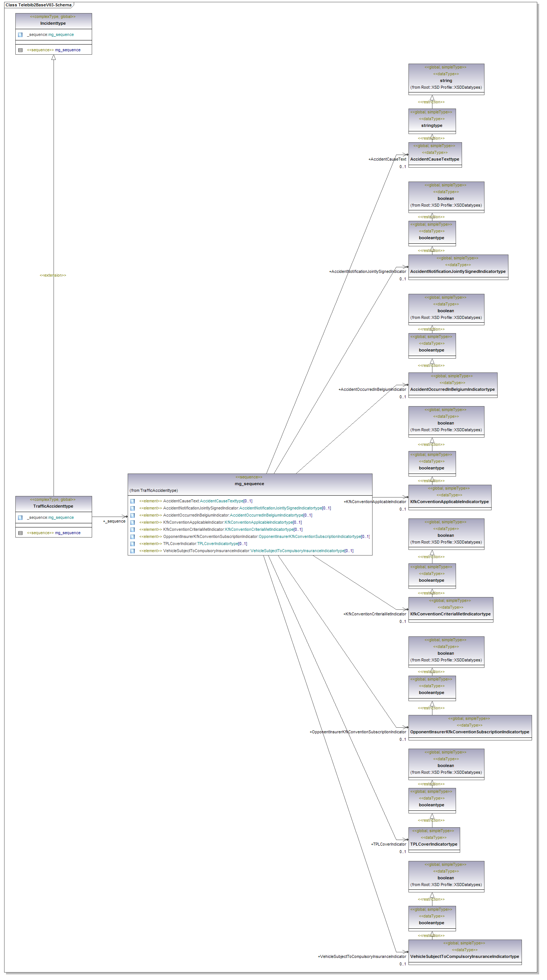The height and width of the screenshot is (980, 547).
Task: Click the Incidenttype mg_sequence operation icon
Action: click(x=20, y=50)
